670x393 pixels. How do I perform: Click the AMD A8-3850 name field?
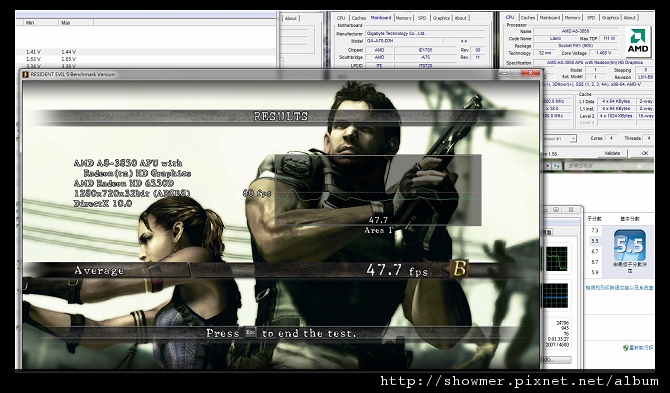click(x=575, y=31)
